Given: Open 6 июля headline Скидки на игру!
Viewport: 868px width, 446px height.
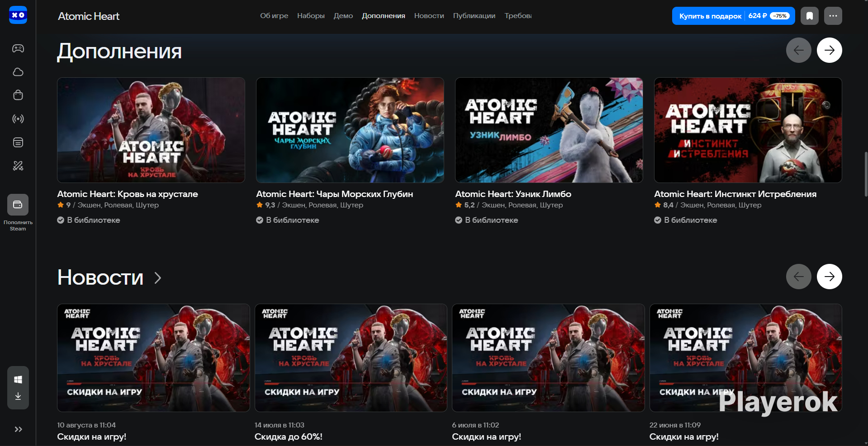Looking at the screenshot, I should 487,437.
